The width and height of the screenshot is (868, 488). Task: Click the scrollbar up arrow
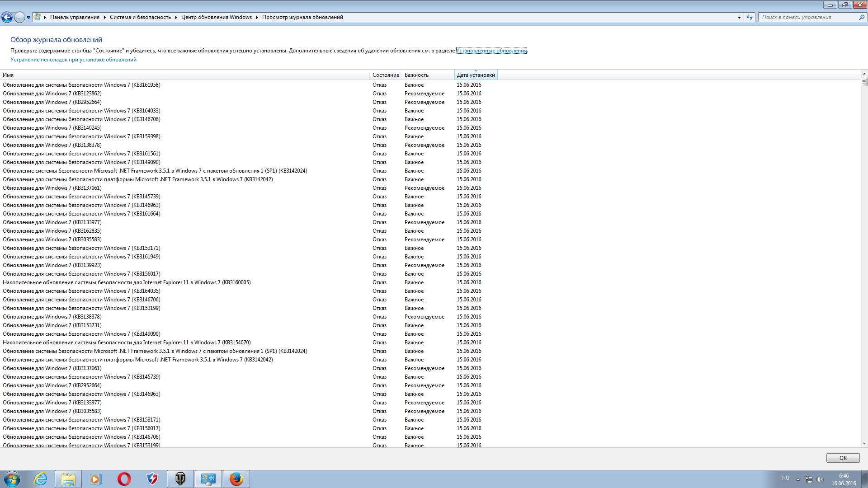coord(864,74)
